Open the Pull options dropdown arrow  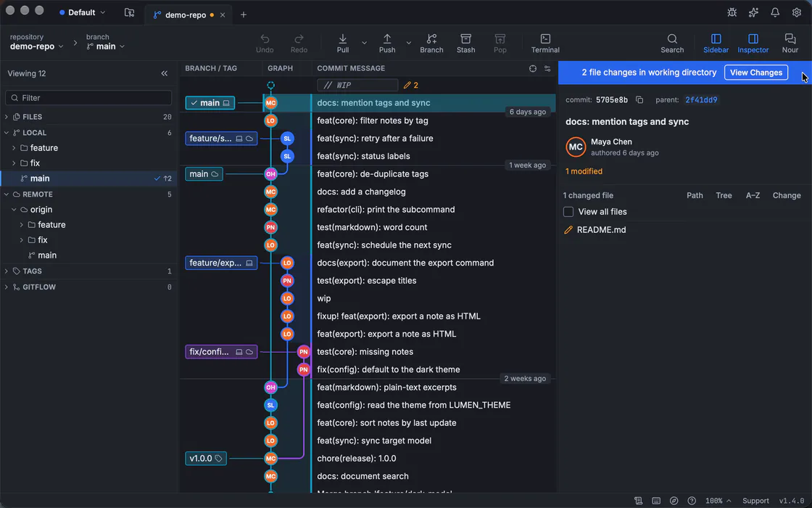pyautogui.click(x=364, y=43)
